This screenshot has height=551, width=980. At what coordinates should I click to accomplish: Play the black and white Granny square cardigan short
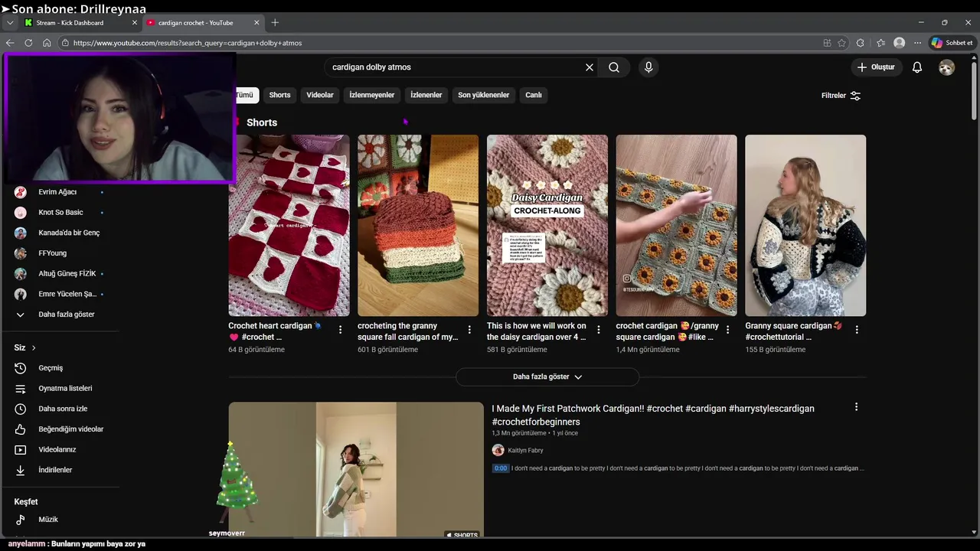tap(805, 226)
